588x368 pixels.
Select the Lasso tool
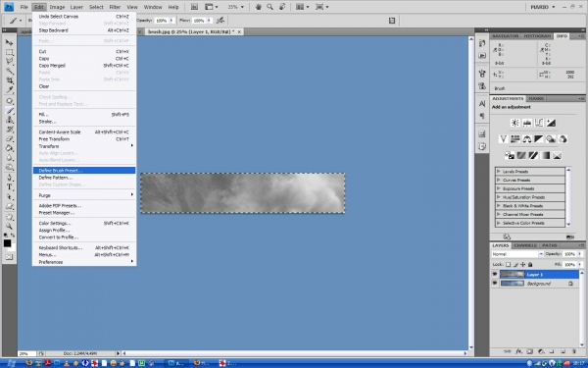(9, 61)
